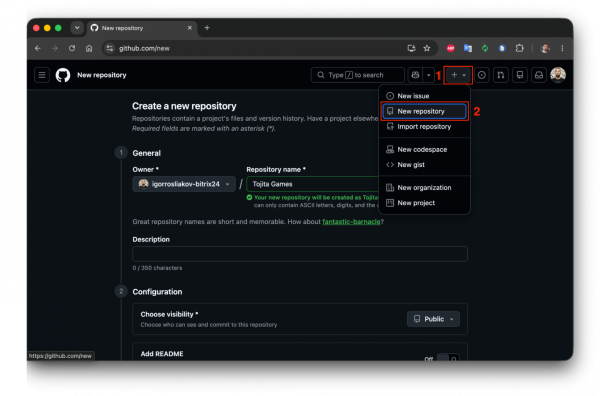This screenshot has width=600, height=396.
Task: Open a new browser tab
Action: (207, 28)
